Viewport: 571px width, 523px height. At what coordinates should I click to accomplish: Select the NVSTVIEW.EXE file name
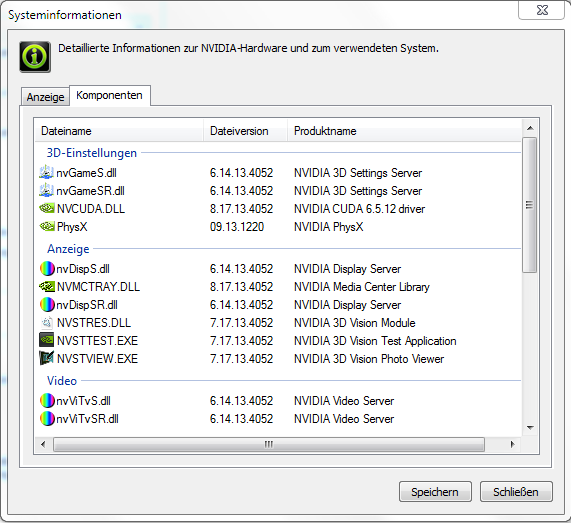point(98,359)
